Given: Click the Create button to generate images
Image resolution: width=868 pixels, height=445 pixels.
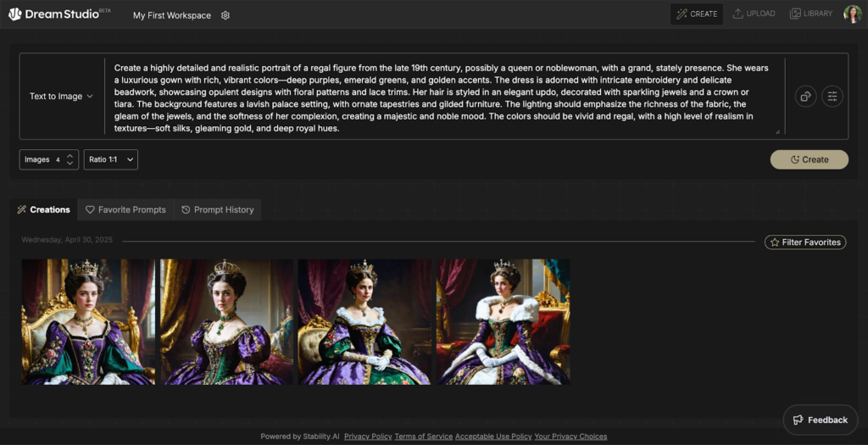Looking at the screenshot, I should pyautogui.click(x=809, y=159).
